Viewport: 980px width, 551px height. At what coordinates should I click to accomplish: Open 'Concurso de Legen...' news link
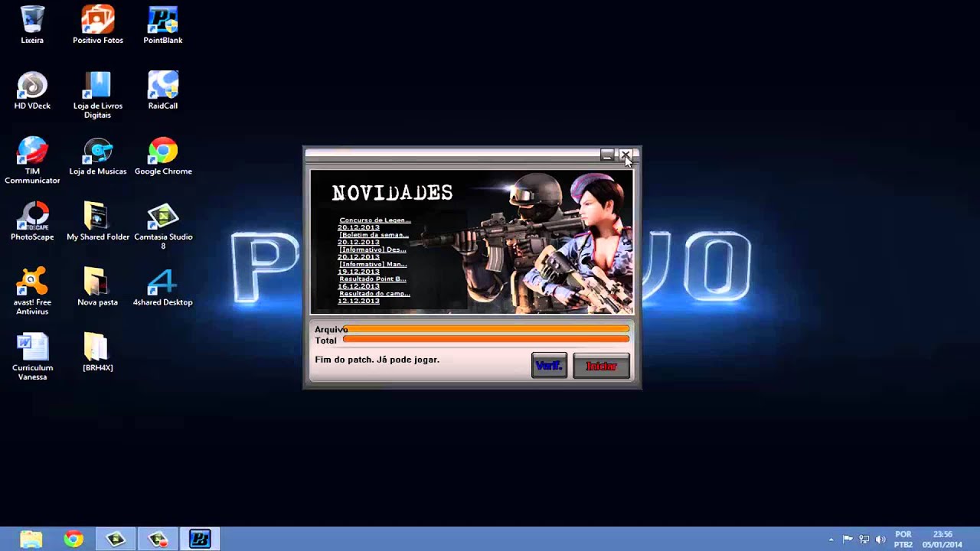pyautogui.click(x=375, y=220)
